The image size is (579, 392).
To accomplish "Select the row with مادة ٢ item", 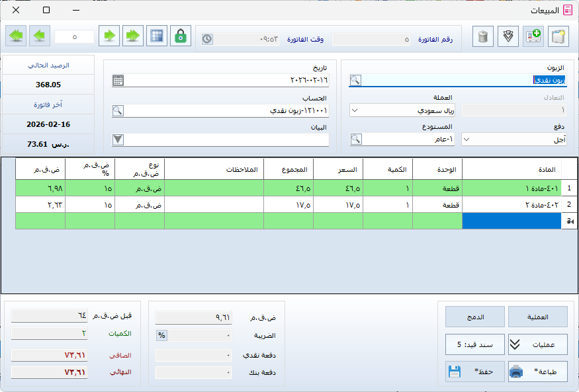I will tap(511, 205).
